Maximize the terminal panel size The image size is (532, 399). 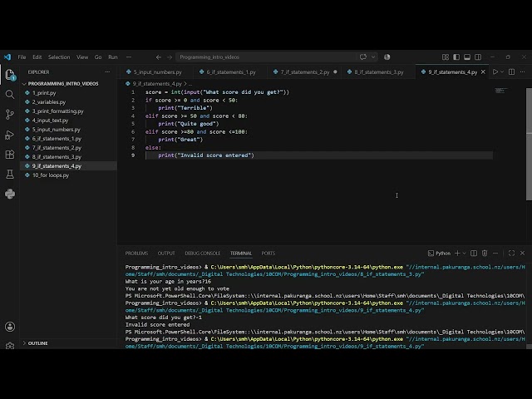(x=512, y=253)
